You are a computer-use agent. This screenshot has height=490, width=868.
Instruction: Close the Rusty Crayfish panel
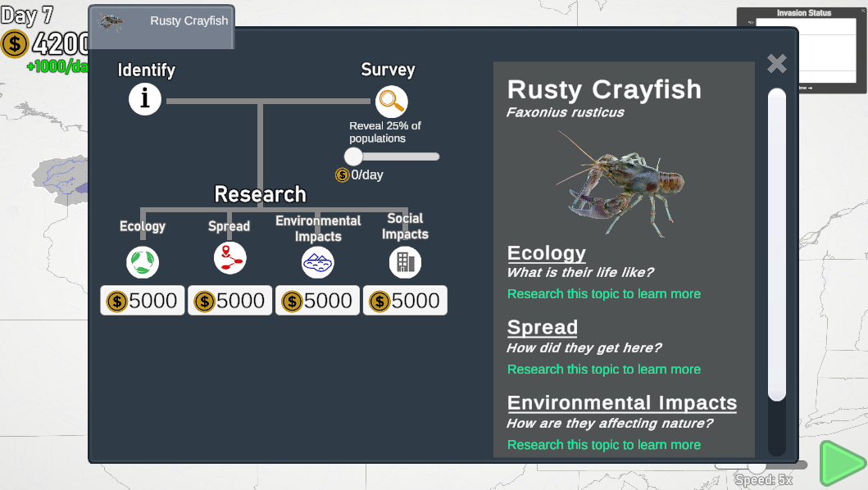click(x=777, y=64)
